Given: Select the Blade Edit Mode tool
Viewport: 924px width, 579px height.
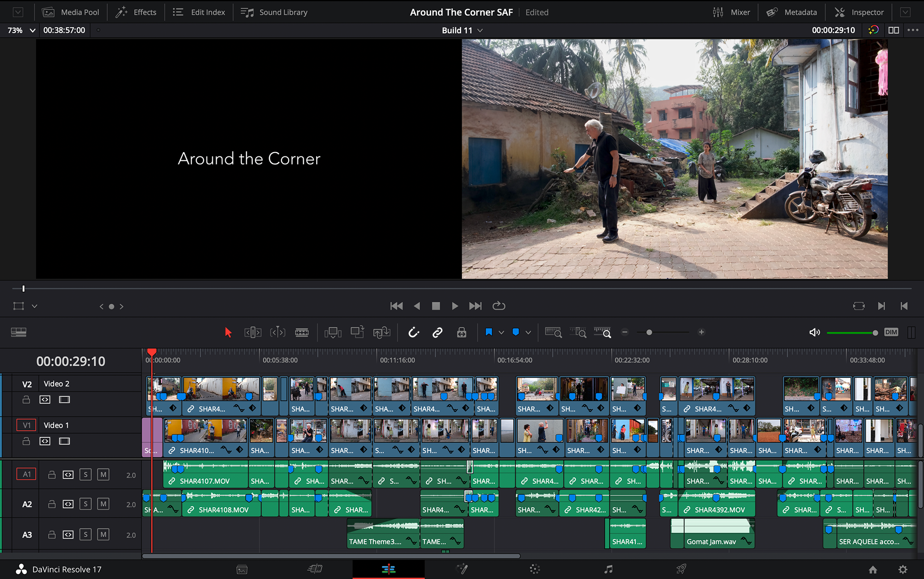Looking at the screenshot, I should [x=302, y=333].
